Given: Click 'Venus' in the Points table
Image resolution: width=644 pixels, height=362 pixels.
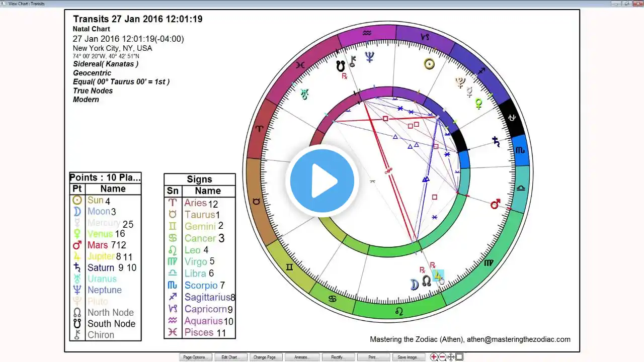Looking at the screenshot, I should [x=100, y=234].
